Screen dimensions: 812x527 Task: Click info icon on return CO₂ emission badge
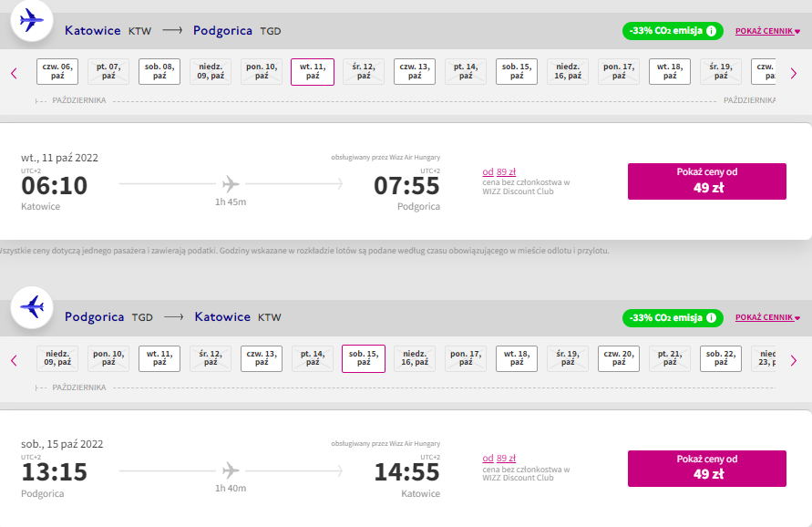pyautogui.click(x=712, y=317)
